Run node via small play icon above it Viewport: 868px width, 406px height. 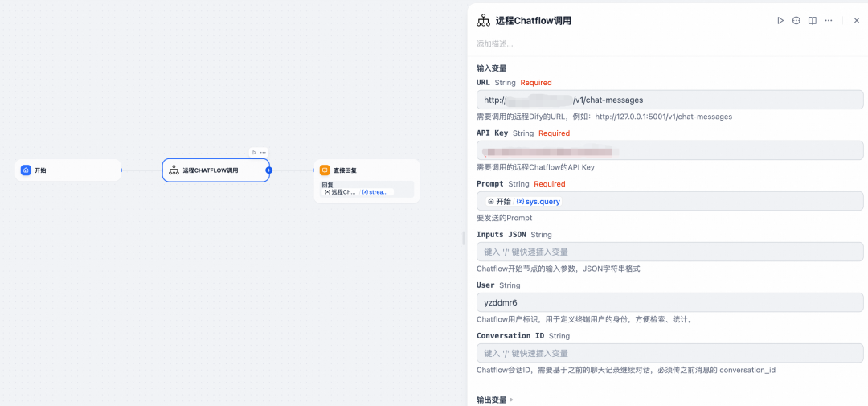coord(254,152)
